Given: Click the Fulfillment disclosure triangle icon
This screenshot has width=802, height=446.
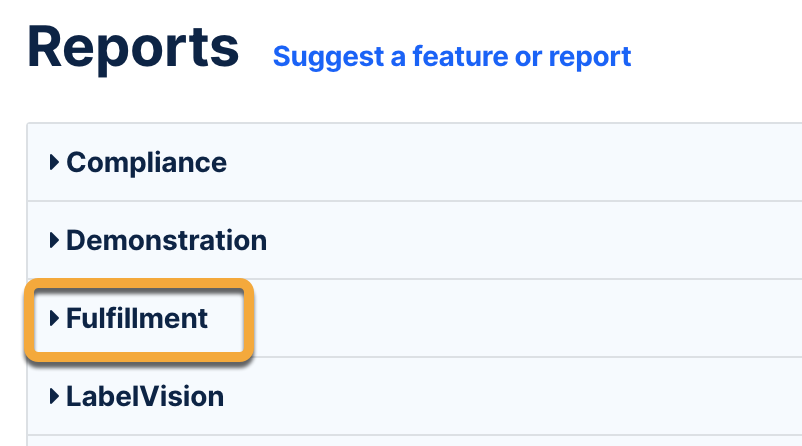Looking at the screenshot, I should point(55,319).
